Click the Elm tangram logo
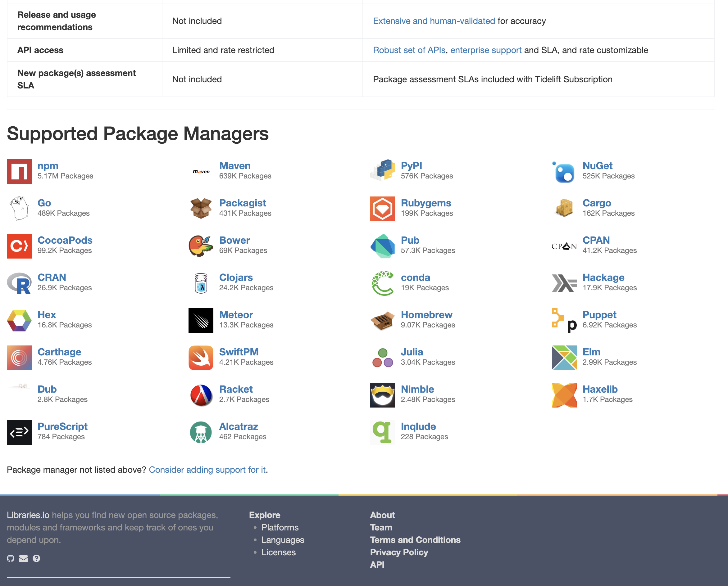Viewport: 728px width, 586px height. point(564,358)
